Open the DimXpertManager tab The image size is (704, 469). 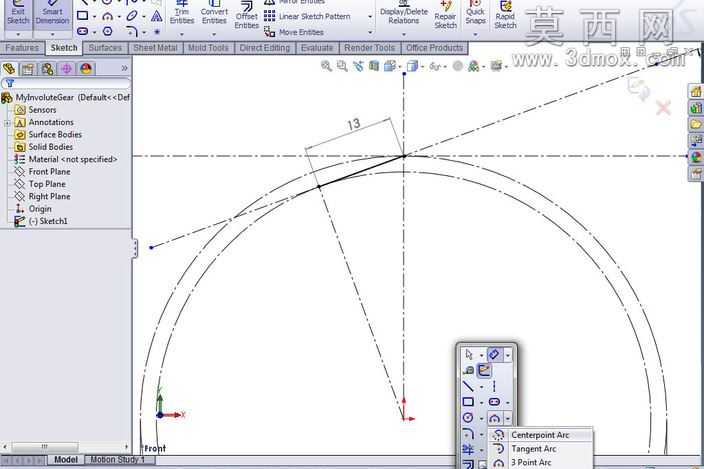tap(66, 69)
